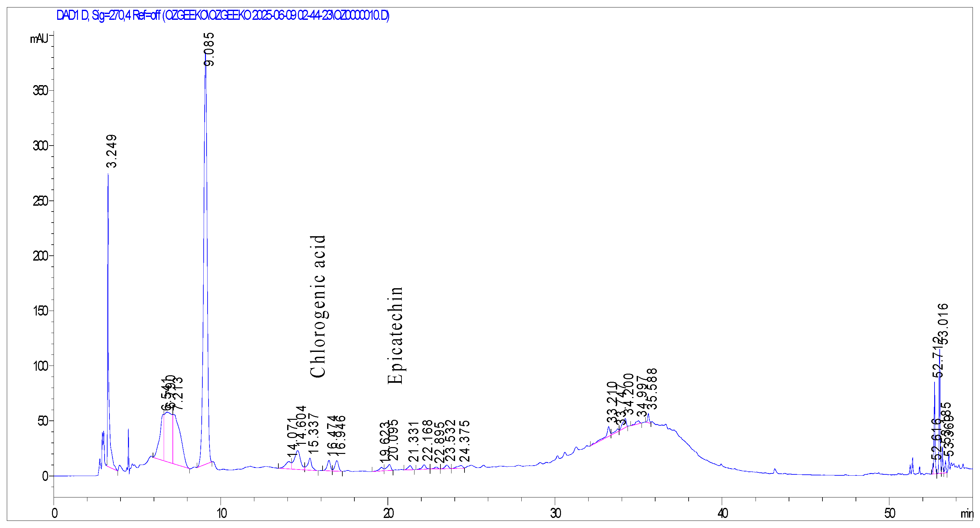
Task: Click the 350 y-axis tick value
Action: [40, 91]
